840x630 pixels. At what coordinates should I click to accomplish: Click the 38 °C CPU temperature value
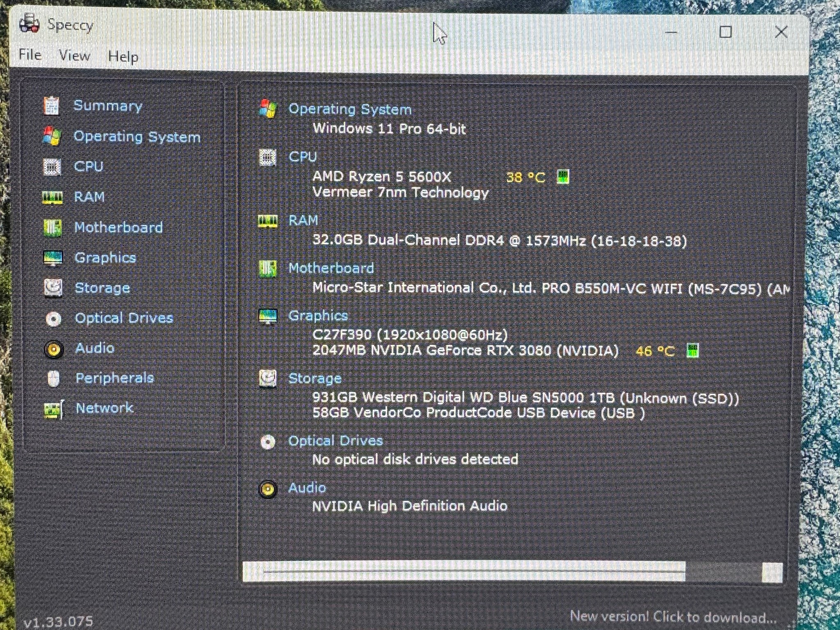[x=526, y=178]
